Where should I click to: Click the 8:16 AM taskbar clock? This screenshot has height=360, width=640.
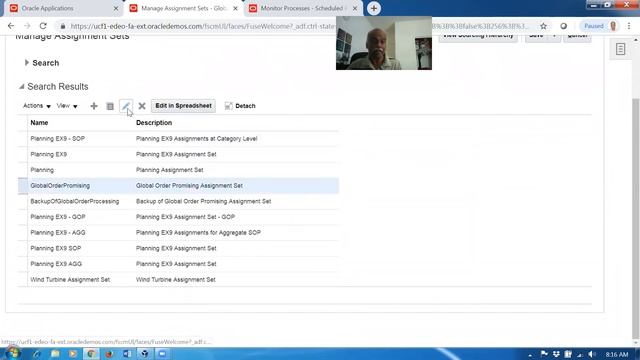click(617, 354)
